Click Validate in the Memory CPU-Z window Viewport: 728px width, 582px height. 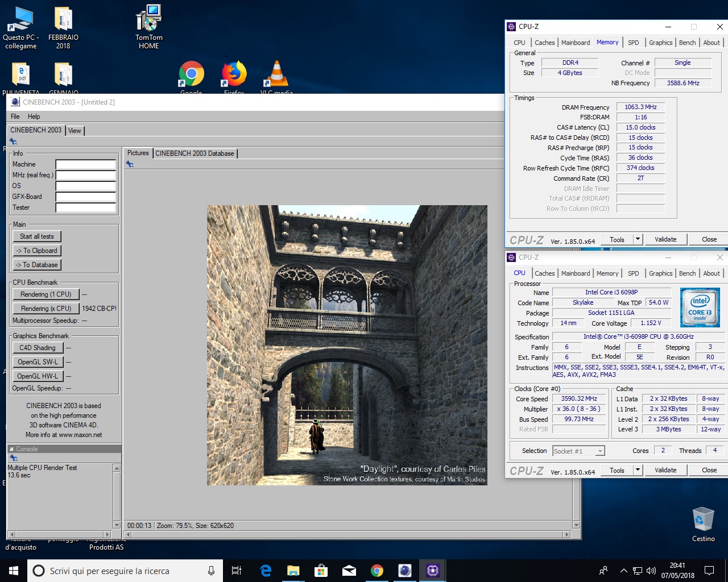(x=665, y=239)
